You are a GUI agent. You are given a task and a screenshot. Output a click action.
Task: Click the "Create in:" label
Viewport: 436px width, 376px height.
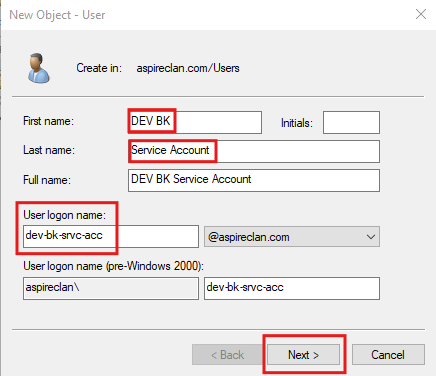coord(99,68)
